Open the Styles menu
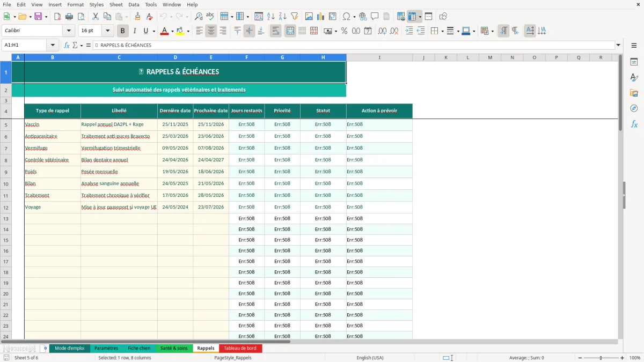The image size is (644, 362). (97, 4)
